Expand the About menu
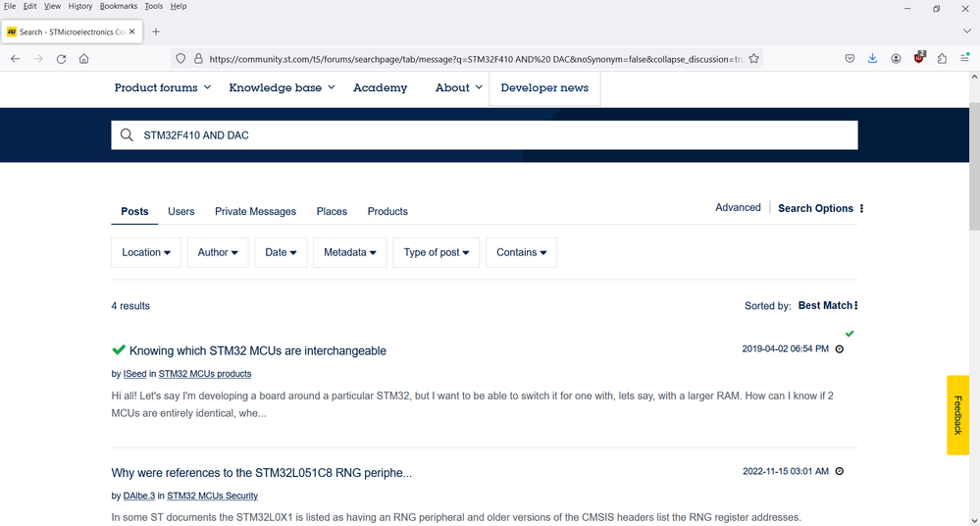The image size is (980, 526). (459, 87)
